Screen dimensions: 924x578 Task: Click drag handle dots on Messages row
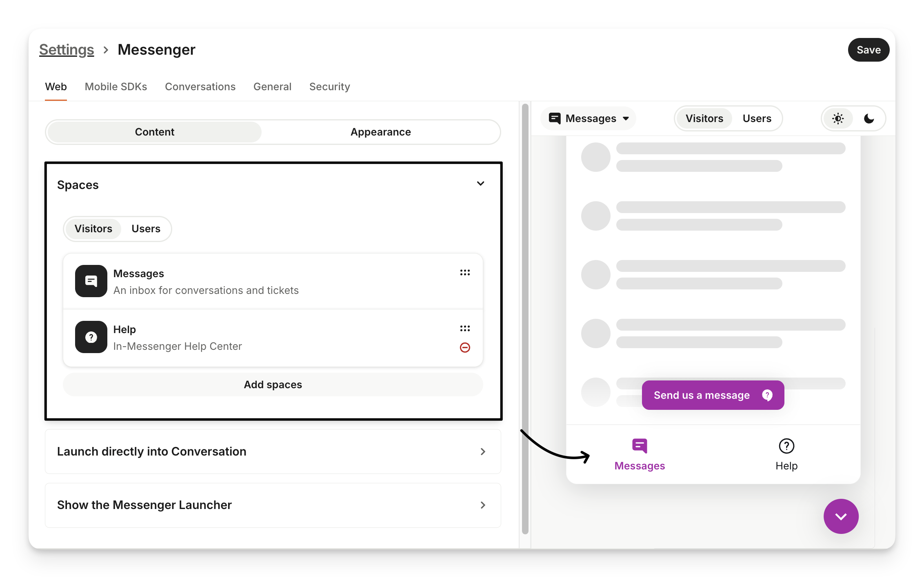tap(465, 273)
